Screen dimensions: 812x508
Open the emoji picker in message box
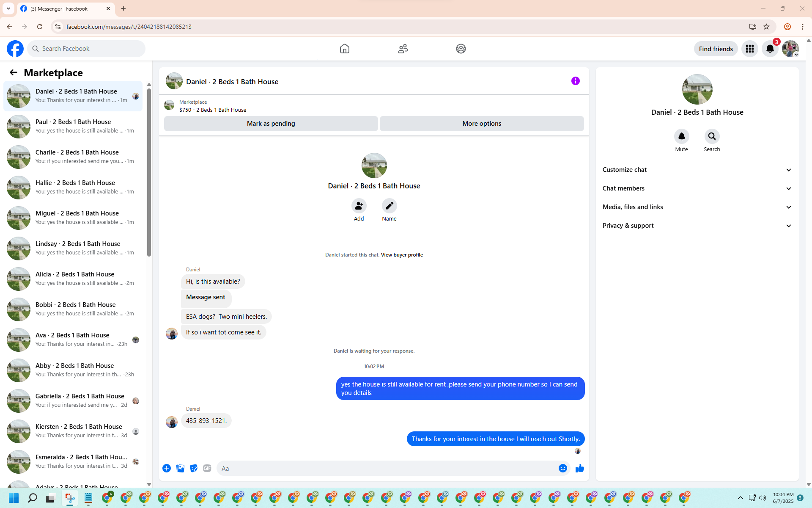pos(562,468)
